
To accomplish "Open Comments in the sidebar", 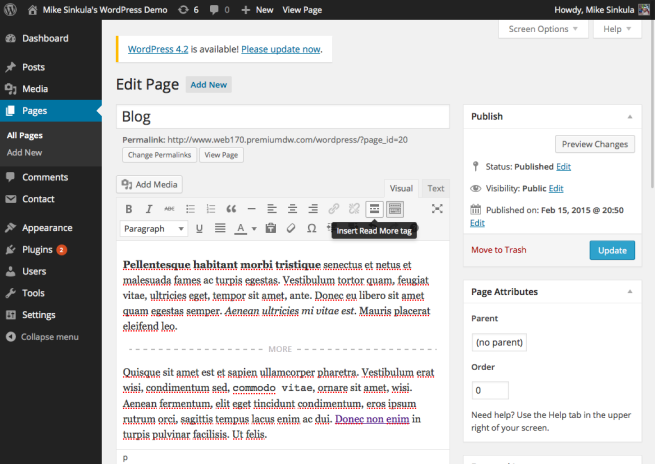I will [51, 177].
